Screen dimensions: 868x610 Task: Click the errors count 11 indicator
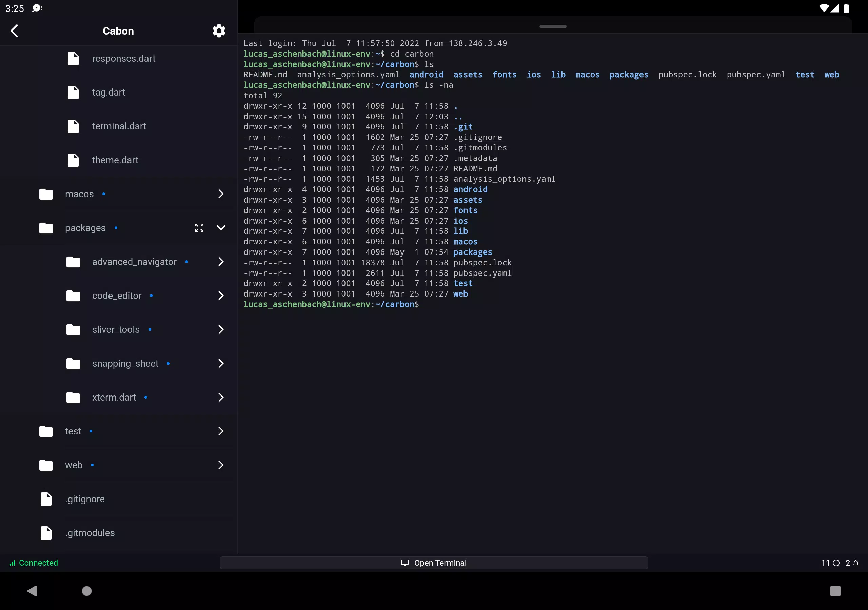coord(830,563)
